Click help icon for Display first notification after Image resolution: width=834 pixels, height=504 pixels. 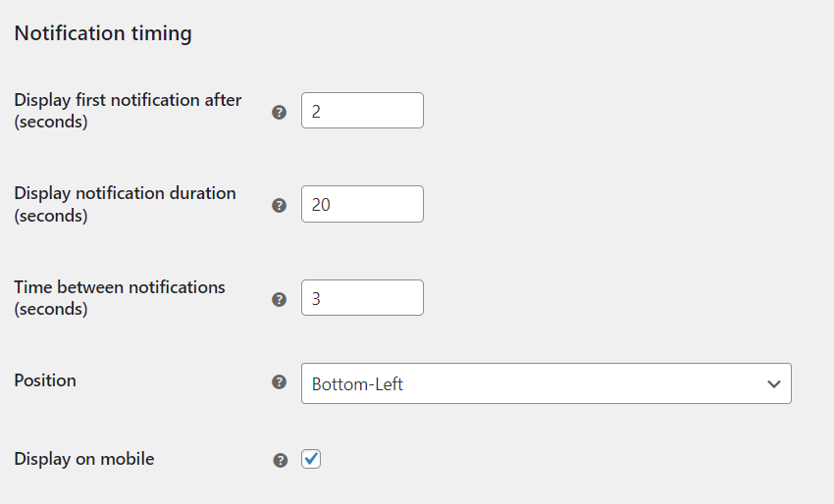click(x=279, y=112)
